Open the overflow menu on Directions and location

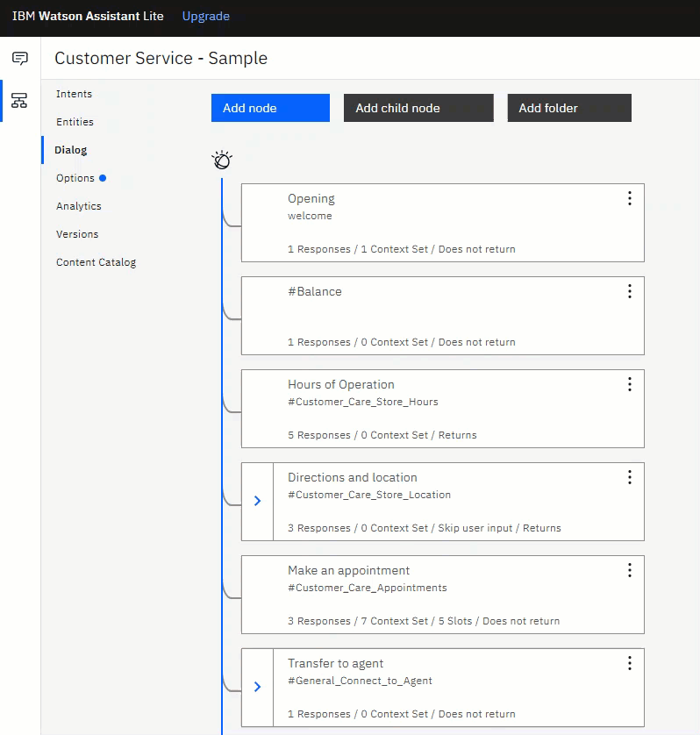click(x=630, y=477)
